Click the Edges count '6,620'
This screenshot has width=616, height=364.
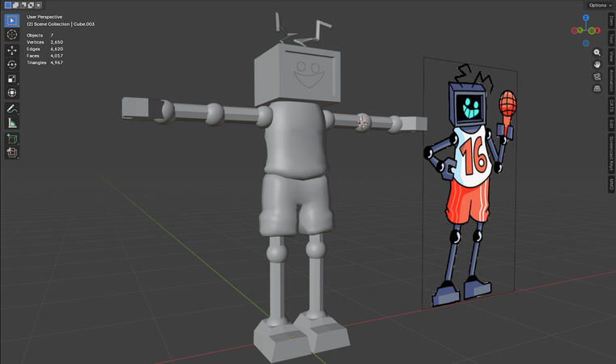pyautogui.click(x=57, y=49)
